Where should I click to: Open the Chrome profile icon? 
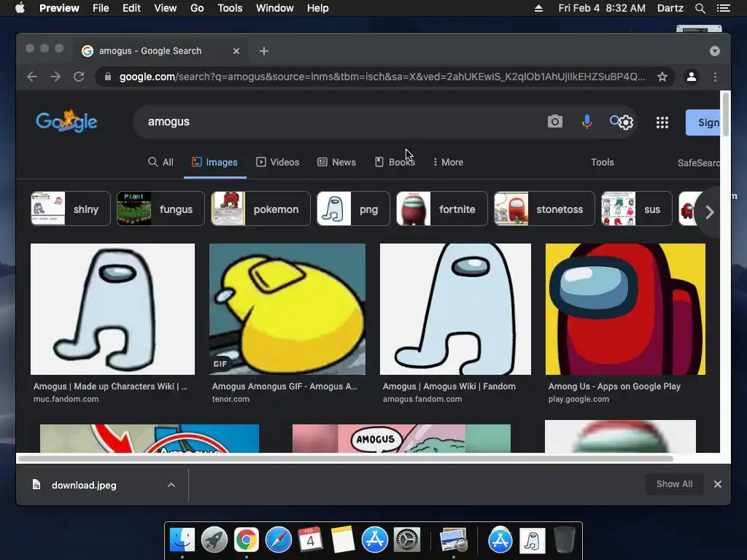pyautogui.click(x=692, y=77)
